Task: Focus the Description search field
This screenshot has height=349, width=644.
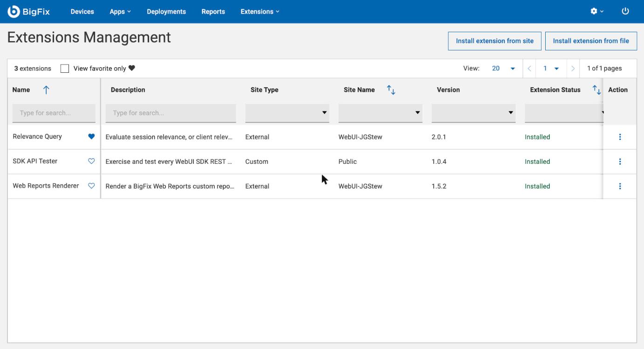Action: pyautogui.click(x=171, y=113)
